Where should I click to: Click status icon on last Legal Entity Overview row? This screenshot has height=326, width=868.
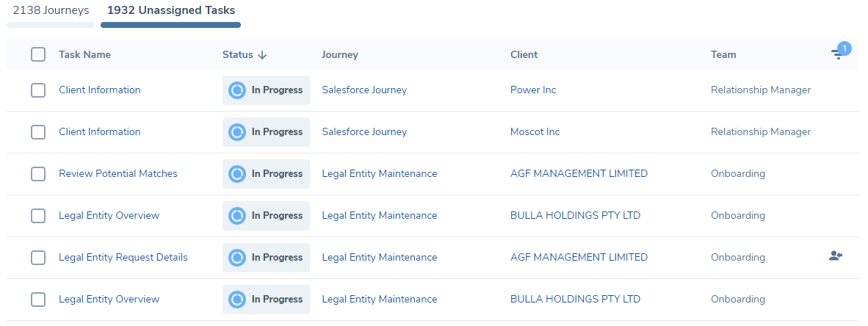click(237, 300)
